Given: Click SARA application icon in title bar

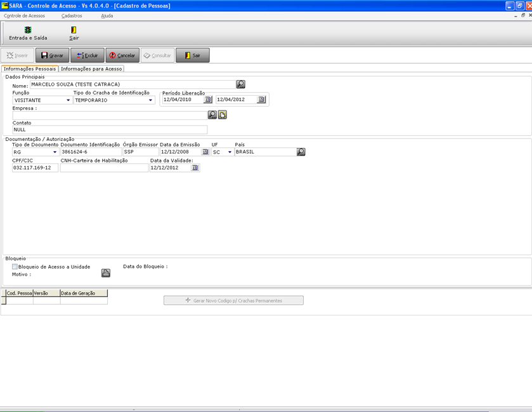Looking at the screenshot, I should (x=4, y=6).
